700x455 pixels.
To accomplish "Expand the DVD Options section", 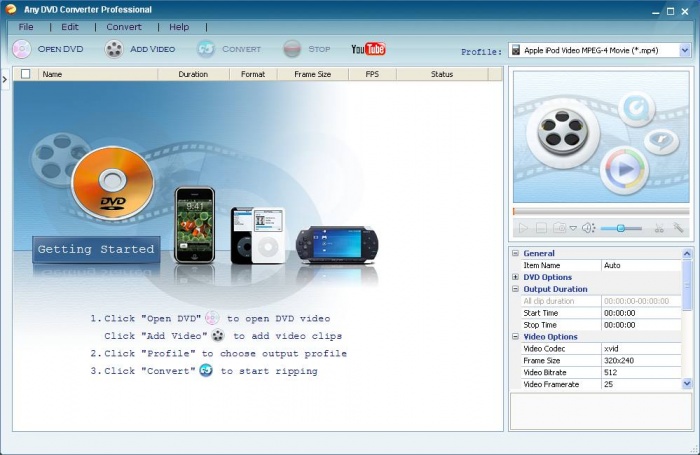I will [x=515, y=277].
